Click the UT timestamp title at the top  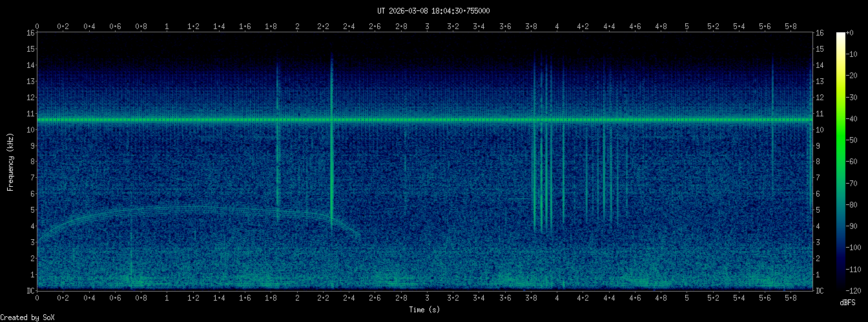coord(433,10)
